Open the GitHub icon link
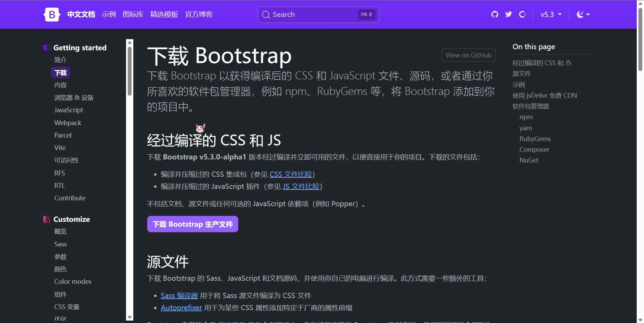The width and height of the screenshot is (644, 323). point(495,14)
